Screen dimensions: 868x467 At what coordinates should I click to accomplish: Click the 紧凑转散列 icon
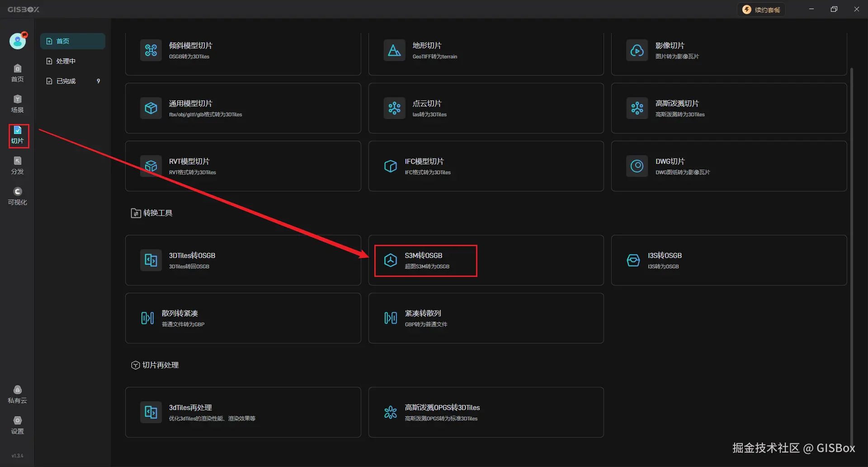(x=391, y=318)
